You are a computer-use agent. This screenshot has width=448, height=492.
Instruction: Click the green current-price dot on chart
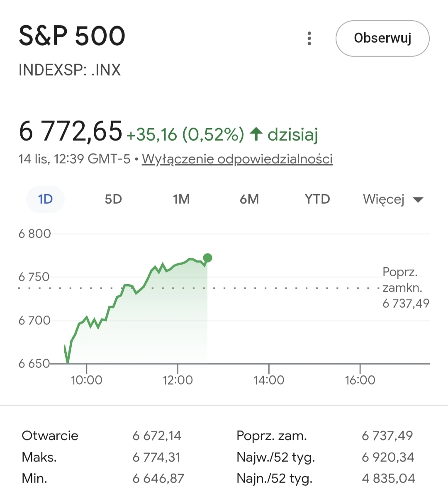click(208, 258)
